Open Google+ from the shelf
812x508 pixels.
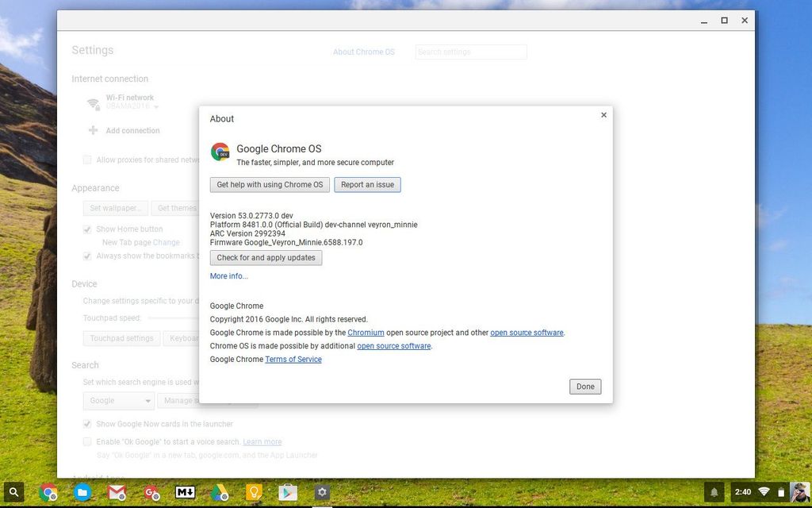[151, 492]
